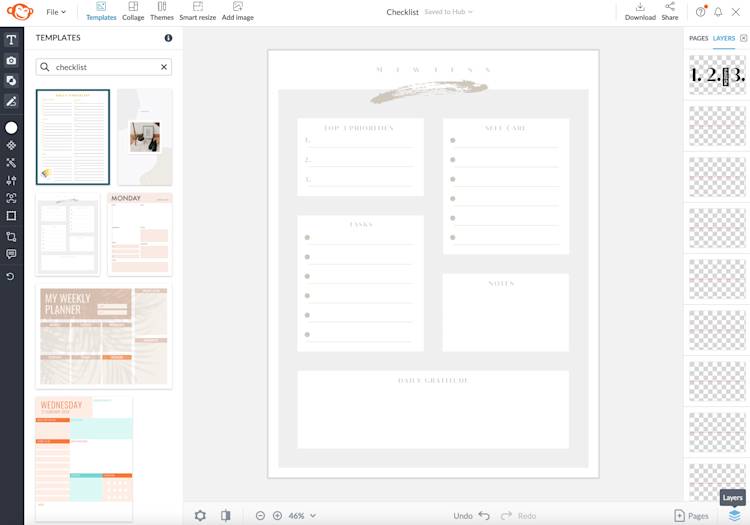This screenshot has width=750, height=525.
Task: Redo the last action
Action: coord(518,515)
